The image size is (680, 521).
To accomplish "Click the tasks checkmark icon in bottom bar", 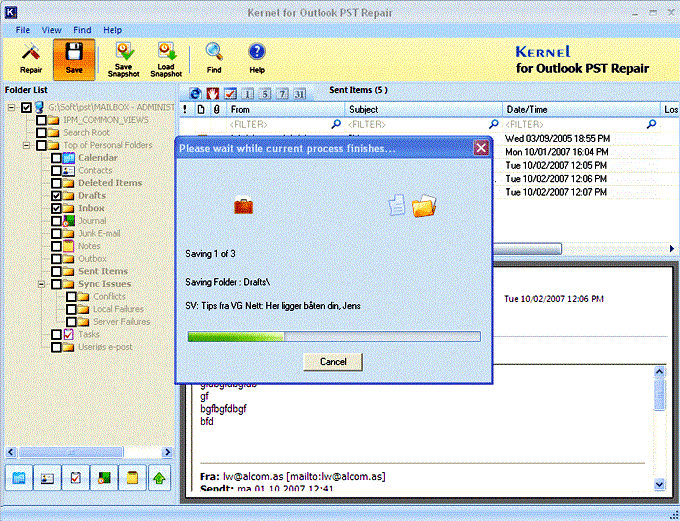I will [x=75, y=478].
